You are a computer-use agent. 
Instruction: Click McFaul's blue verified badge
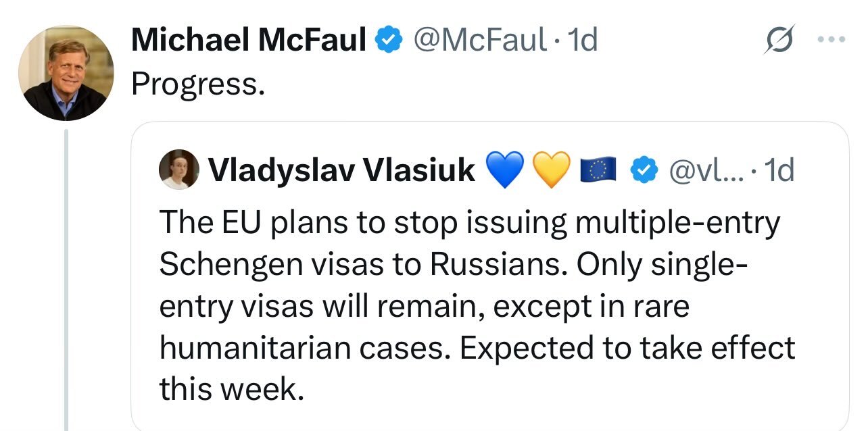pyautogui.click(x=389, y=41)
